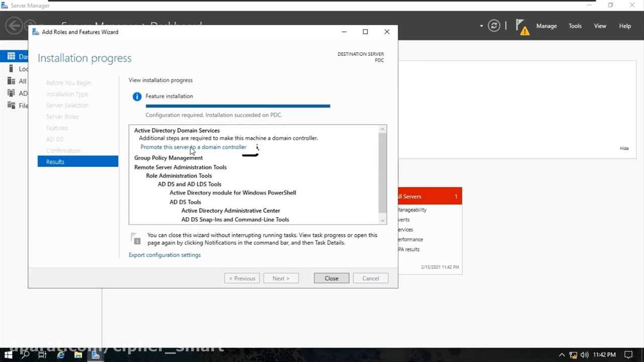Open Task View from the taskbar

43,355
